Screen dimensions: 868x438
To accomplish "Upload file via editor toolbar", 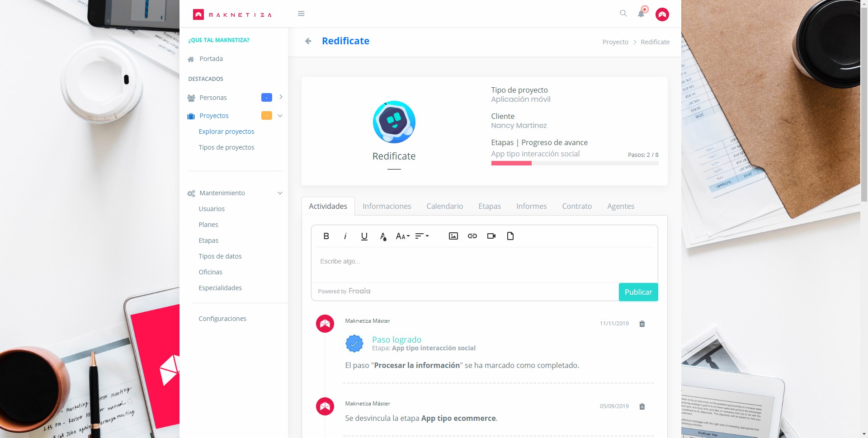I will 510,236.
